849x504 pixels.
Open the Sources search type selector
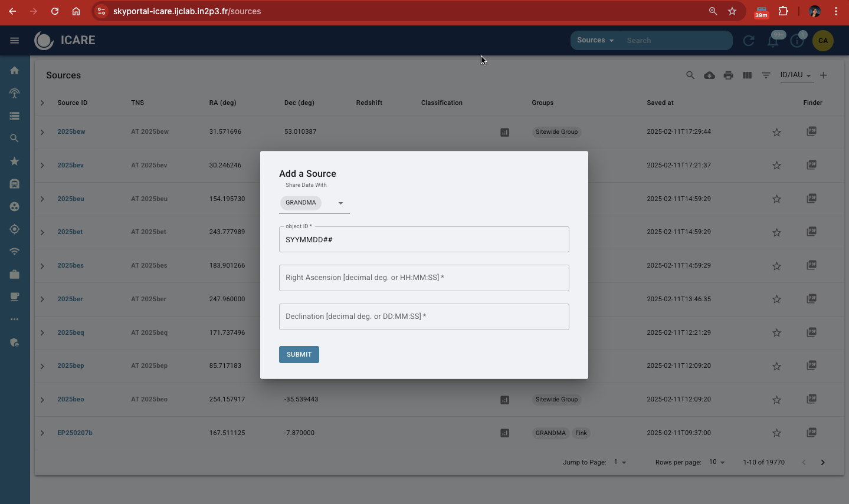click(x=595, y=41)
